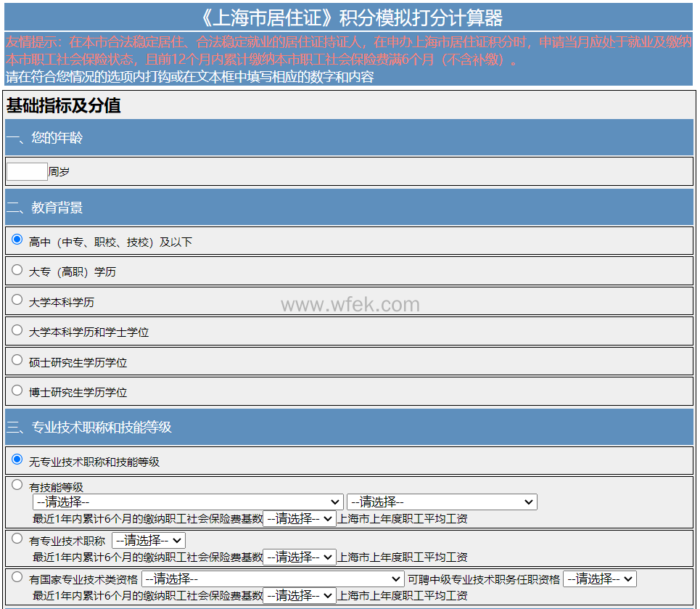Image resolution: width=700 pixels, height=609 pixels.
Task: Select the 有专业技术职称 radio button
Action: [17, 539]
